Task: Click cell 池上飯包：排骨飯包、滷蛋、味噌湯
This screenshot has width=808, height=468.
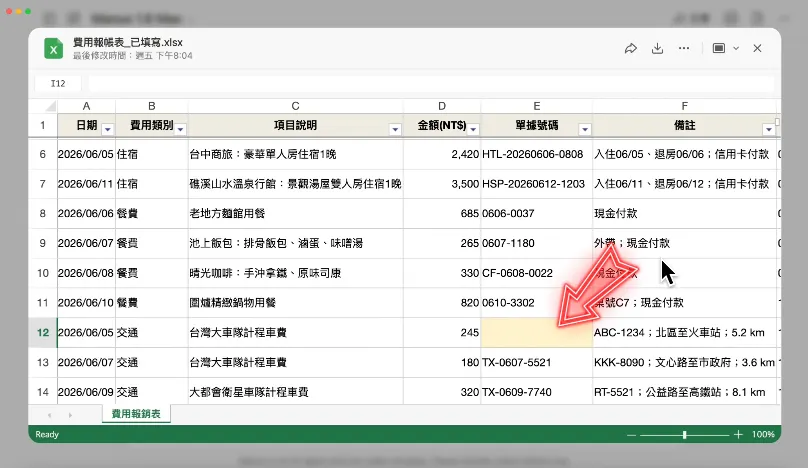Action: click(x=295, y=243)
